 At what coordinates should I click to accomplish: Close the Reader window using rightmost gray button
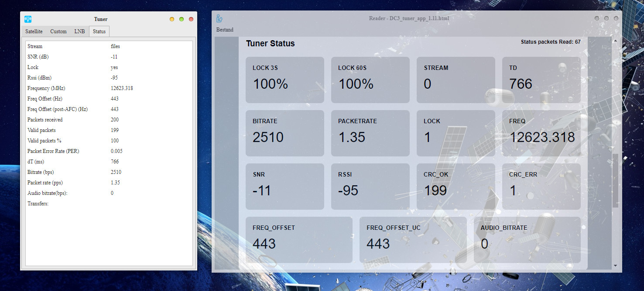click(616, 18)
